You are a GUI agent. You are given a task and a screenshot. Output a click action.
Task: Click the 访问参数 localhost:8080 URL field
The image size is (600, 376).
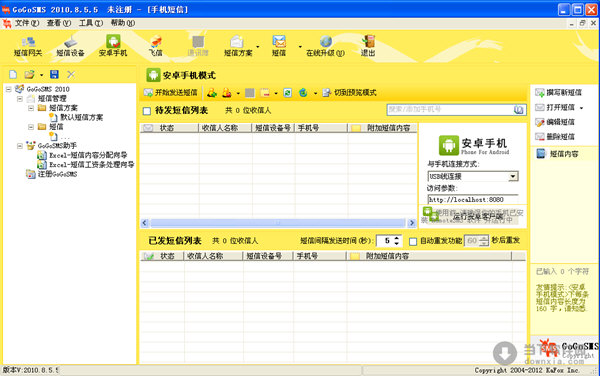(473, 199)
